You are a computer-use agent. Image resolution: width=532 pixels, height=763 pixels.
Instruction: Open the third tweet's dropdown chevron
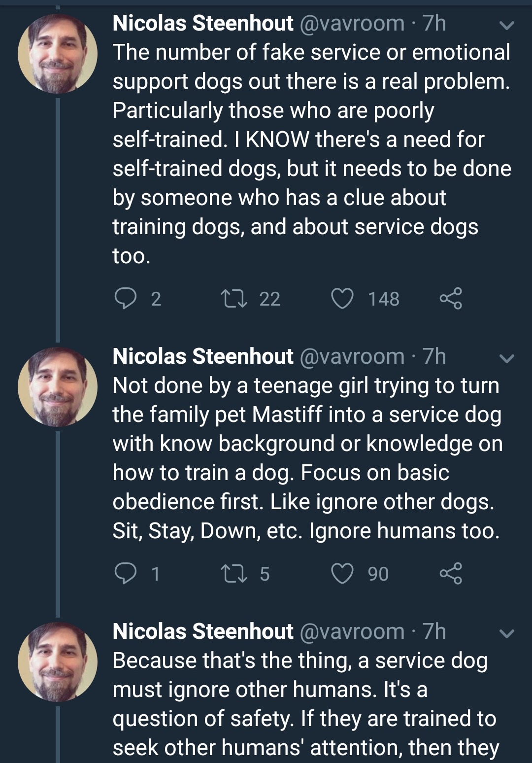(x=507, y=633)
